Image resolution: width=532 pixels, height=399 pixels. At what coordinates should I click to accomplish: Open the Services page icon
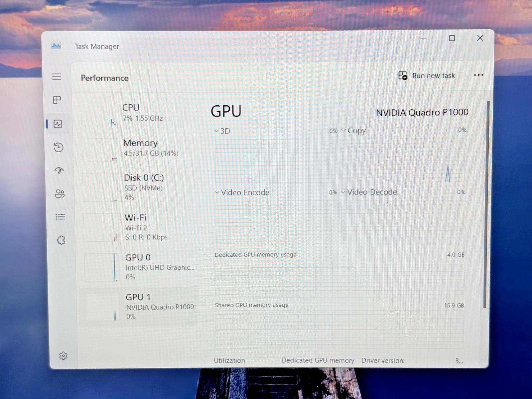61,240
